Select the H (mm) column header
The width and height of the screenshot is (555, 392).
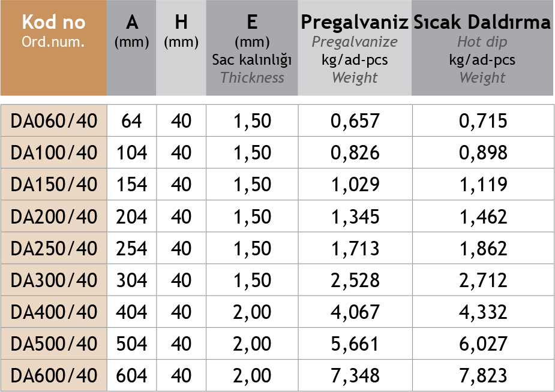181,48
